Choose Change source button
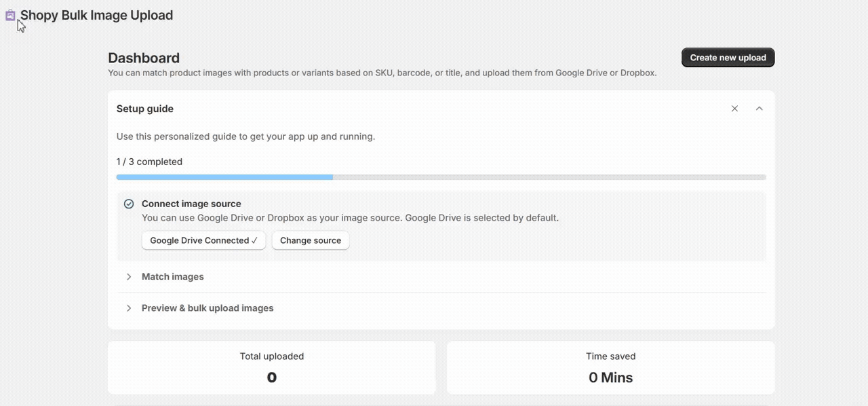868x406 pixels. [311, 240]
